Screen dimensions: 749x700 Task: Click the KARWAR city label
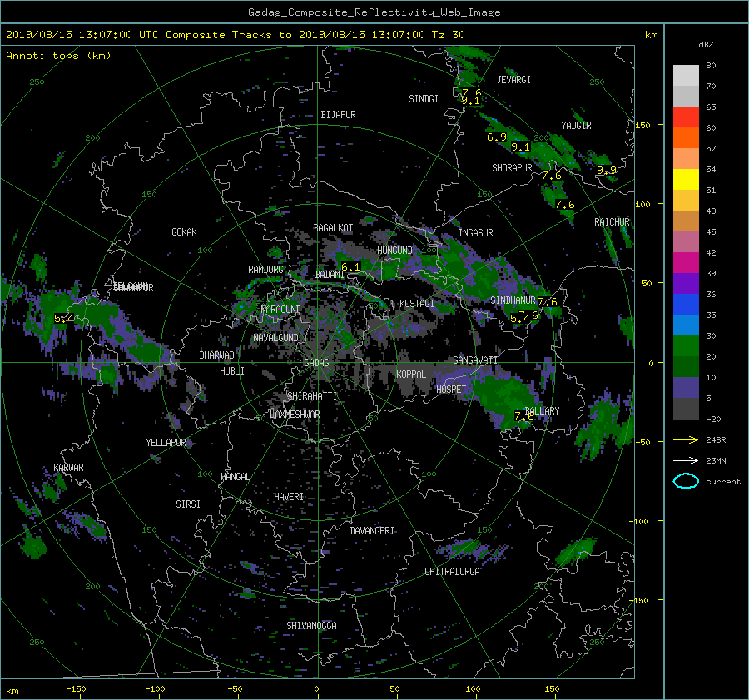click(x=68, y=468)
